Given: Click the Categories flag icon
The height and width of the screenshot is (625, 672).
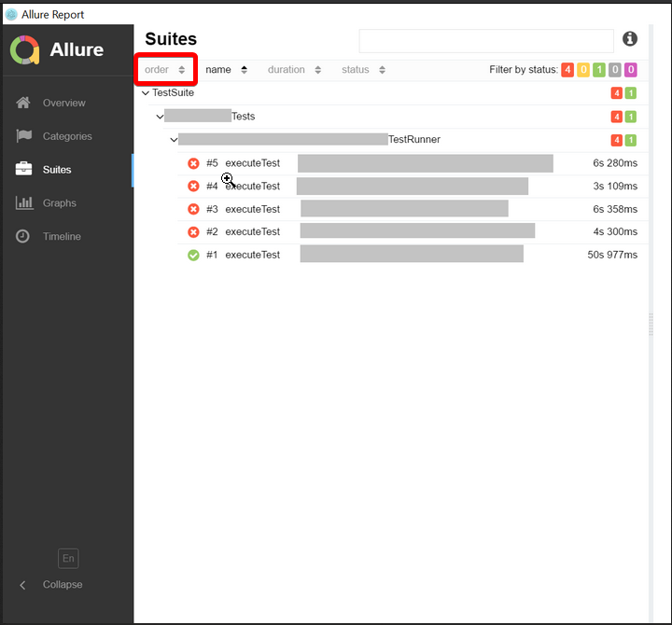Looking at the screenshot, I should click(x=23, y=136).
